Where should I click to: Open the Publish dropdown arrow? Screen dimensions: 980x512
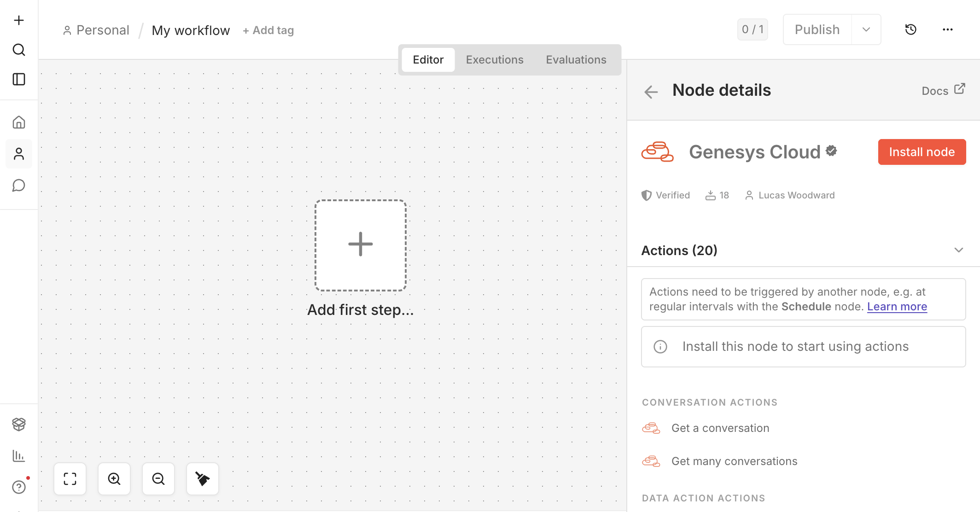[866, 29]
